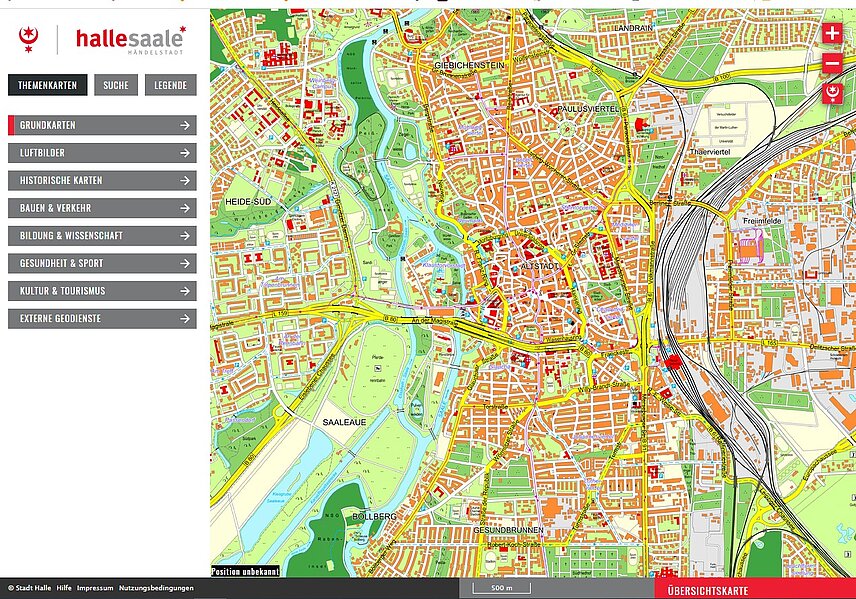This screenshot has width=856, height=599.
Task: Click the arrow icon beside Luftbilder
Action: click(185, 154)
